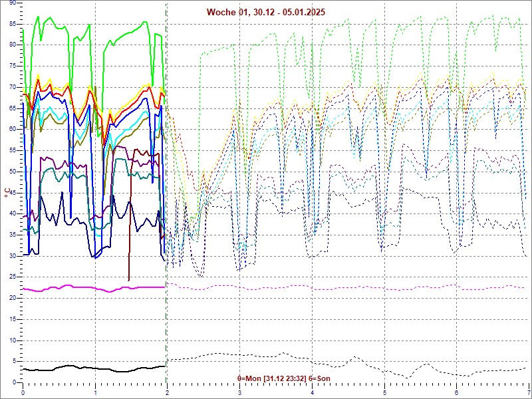Click day 0 label on the horizontal axis
The width and height of the screenshot is (532, 399).
tap(23, 393)
